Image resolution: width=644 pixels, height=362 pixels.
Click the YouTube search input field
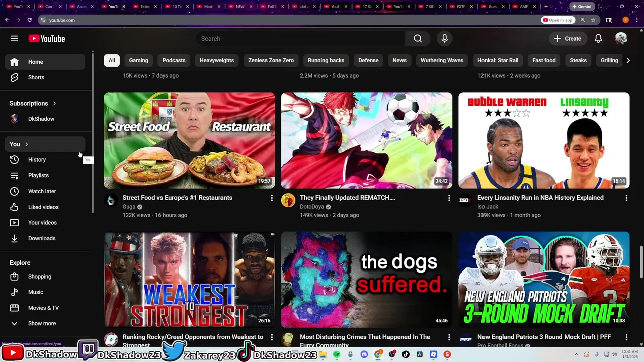[300, 39]
